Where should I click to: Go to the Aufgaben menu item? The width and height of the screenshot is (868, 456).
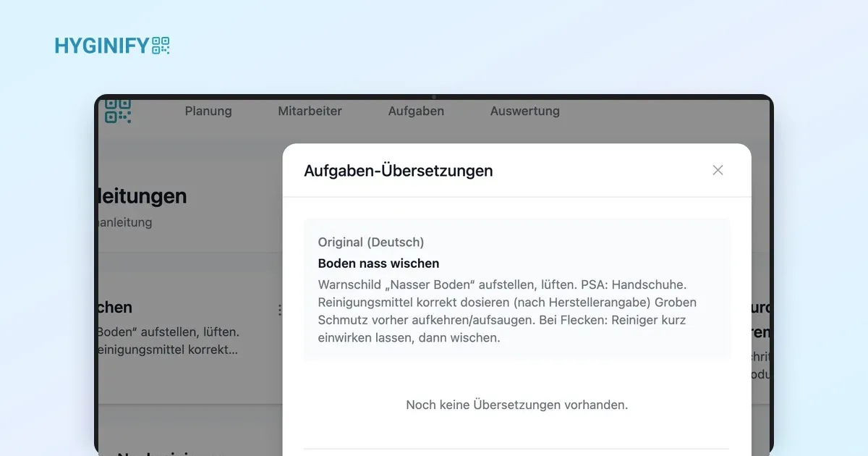pos(416,111)
